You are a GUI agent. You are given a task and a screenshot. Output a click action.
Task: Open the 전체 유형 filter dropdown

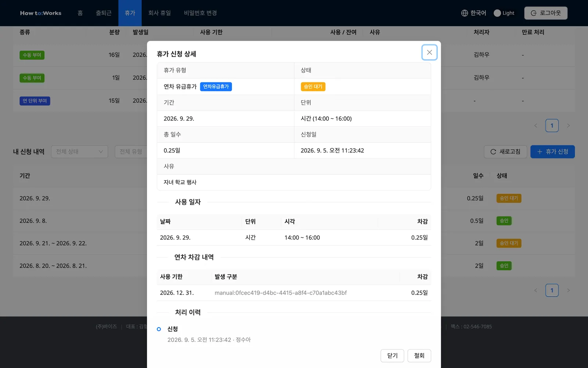coord(131,152)
